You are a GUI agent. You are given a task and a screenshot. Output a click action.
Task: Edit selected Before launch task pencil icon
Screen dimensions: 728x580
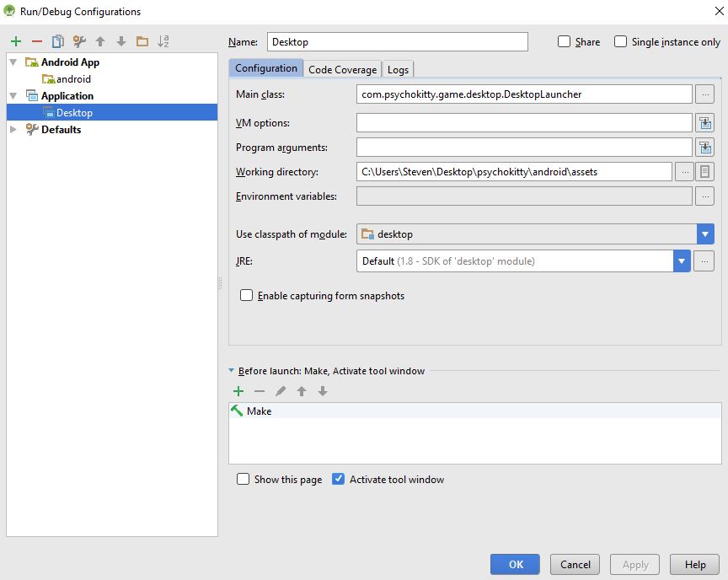tap(281, 391)
